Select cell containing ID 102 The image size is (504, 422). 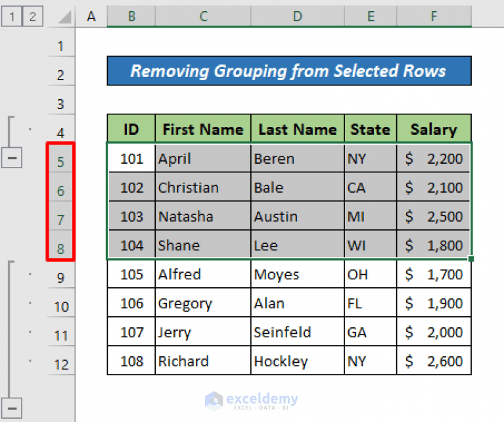click(x=131, y=187)
